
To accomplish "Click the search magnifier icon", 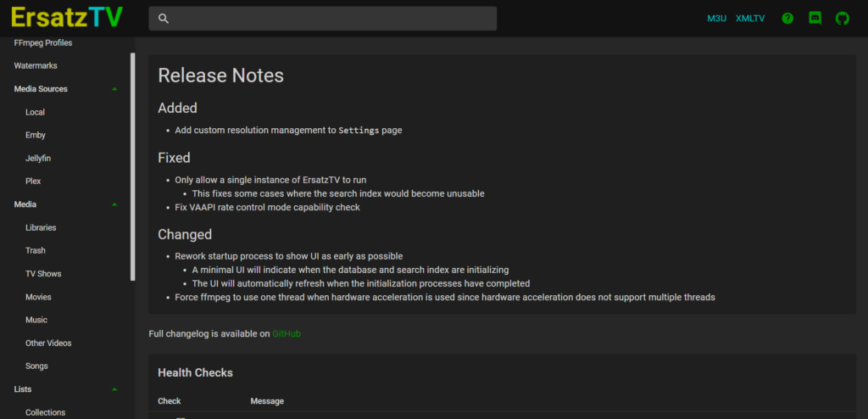I will (164, 19).
